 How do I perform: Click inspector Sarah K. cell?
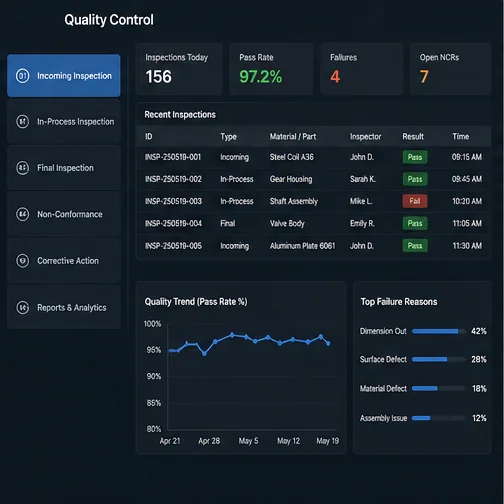point(363,179)
